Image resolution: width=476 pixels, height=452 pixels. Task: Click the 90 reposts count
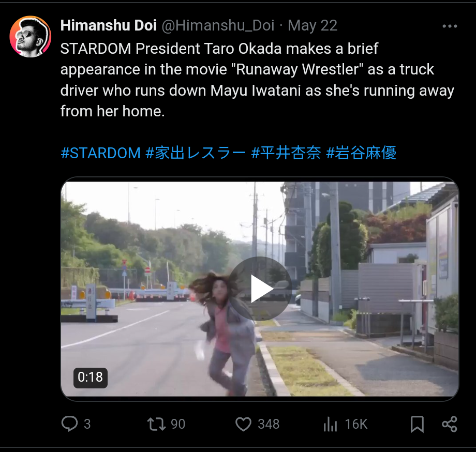(178, 424)
